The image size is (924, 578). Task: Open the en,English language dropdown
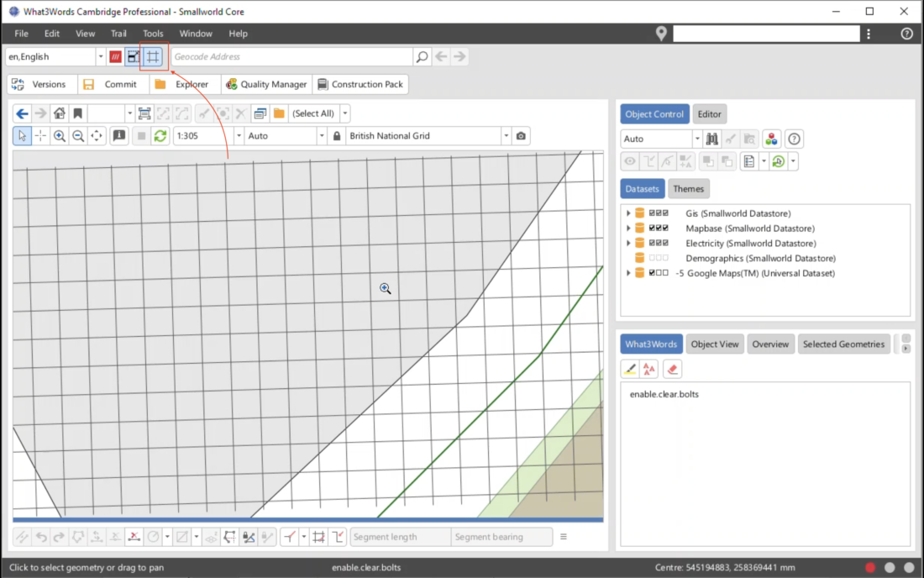[x=100, y=56]
